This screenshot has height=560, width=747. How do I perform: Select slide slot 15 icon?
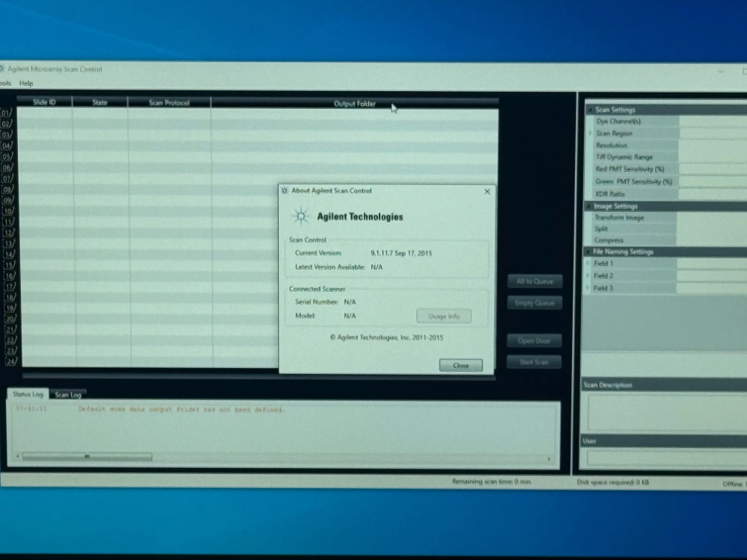[x=8, y=265]
